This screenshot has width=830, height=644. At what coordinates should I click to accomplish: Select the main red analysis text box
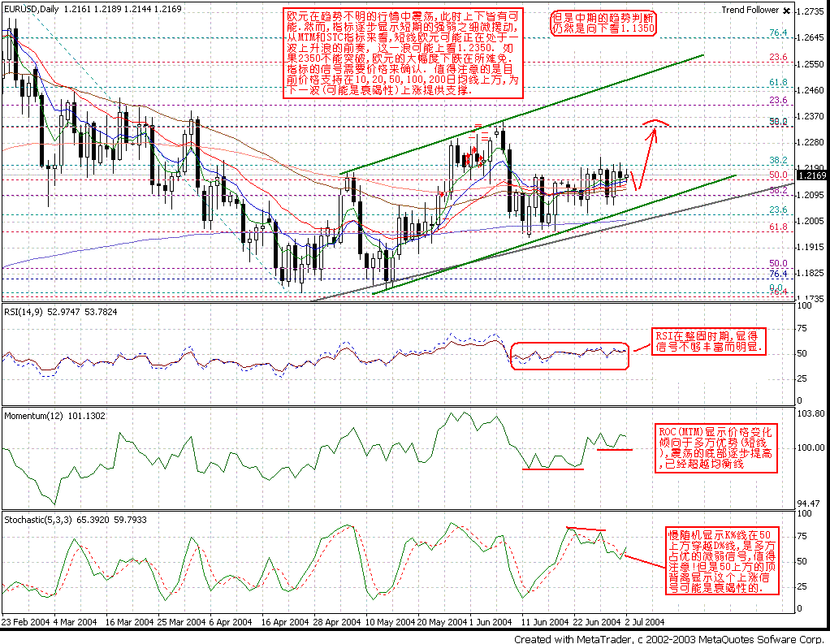(x=403, y=53)
